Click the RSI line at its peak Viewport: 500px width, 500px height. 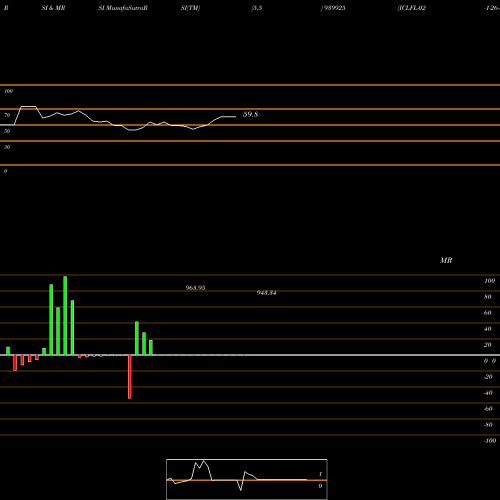[x=29, y=106]
